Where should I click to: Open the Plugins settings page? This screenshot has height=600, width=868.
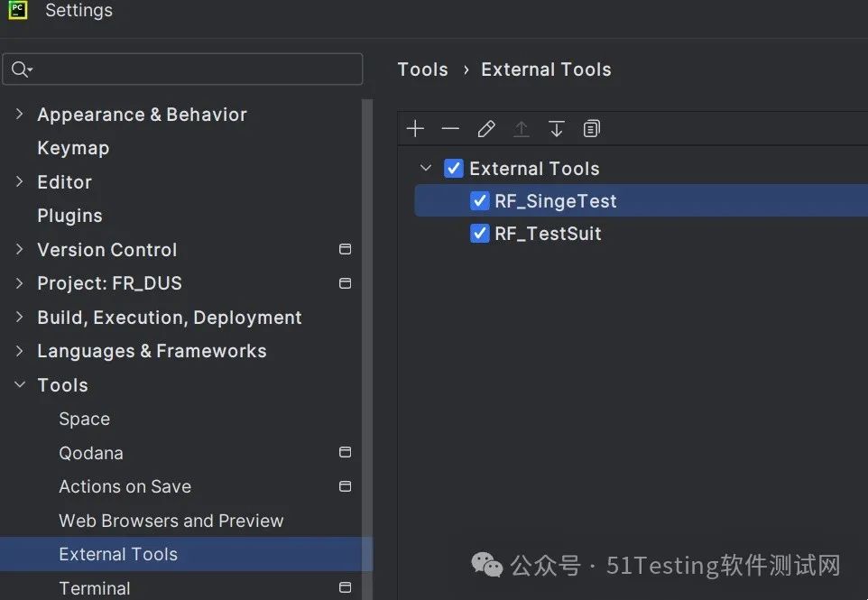point(69,216)
